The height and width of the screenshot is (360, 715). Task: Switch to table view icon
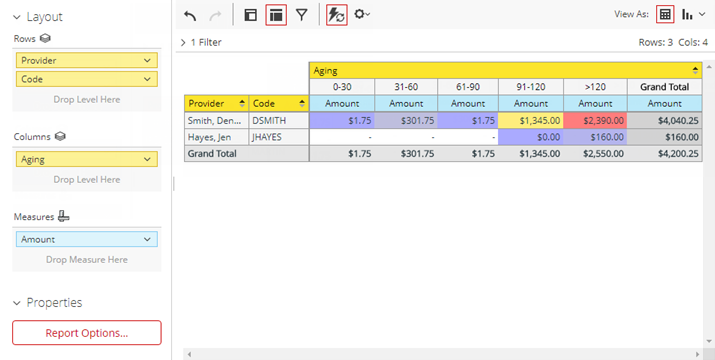coord(665,14)
